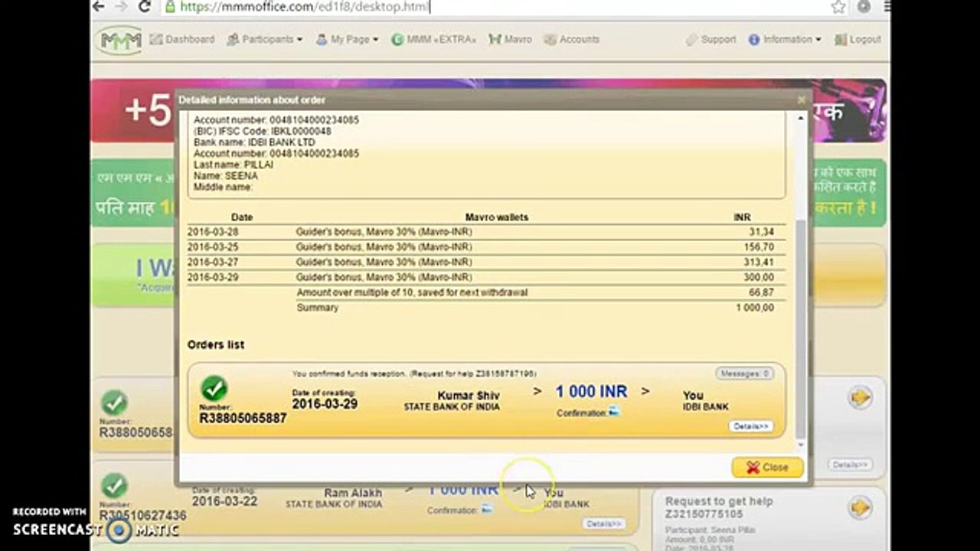Open the My Page dropdown menu
980x551 pixels.
[x=347, y=39]
